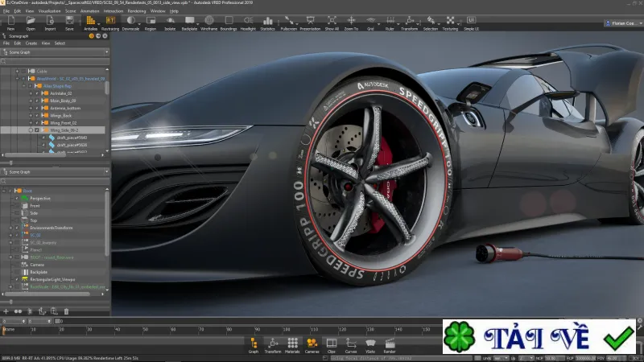644x362 pixels.
Task: Toggle checkbox of Antenna_bottom node
Action: point(37,108)
